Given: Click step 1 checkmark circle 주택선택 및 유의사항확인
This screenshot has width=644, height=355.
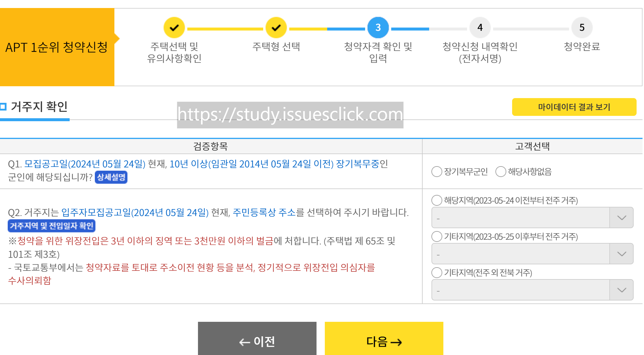Looking at the screenshot, I should 174,28.
